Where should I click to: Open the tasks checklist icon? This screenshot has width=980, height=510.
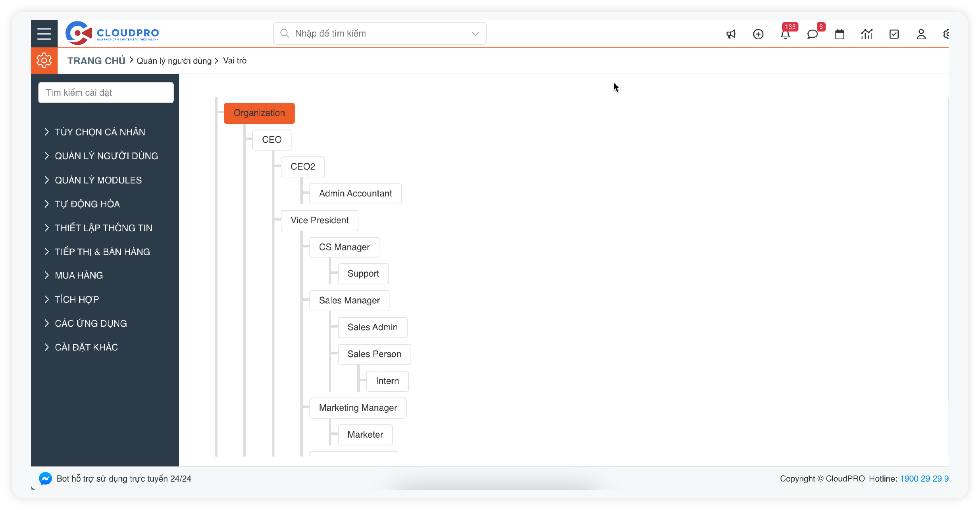pos(894,34)
